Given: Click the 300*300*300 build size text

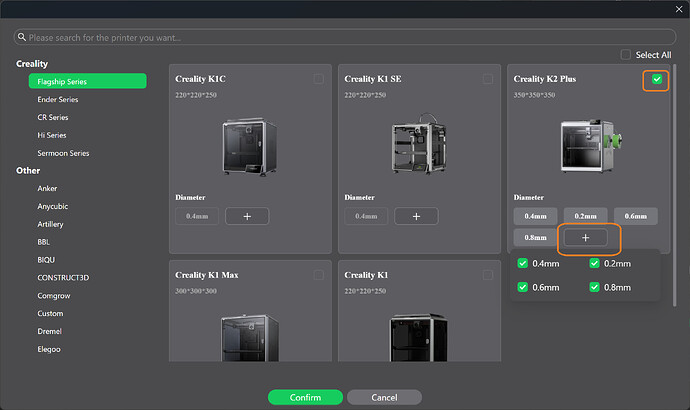Looking at the screenshot, I should (x=196, y=291).
